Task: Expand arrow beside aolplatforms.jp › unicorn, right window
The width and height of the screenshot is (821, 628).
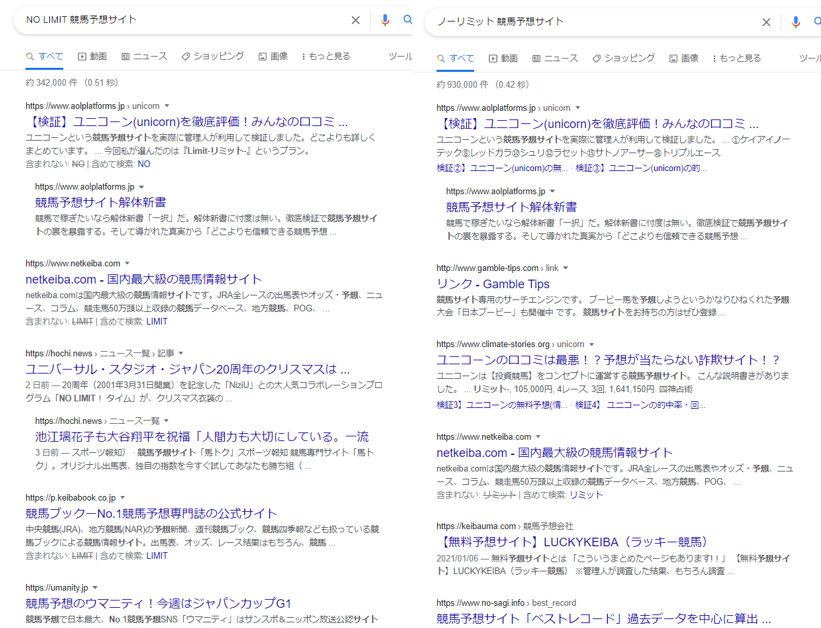Action: 578,108
